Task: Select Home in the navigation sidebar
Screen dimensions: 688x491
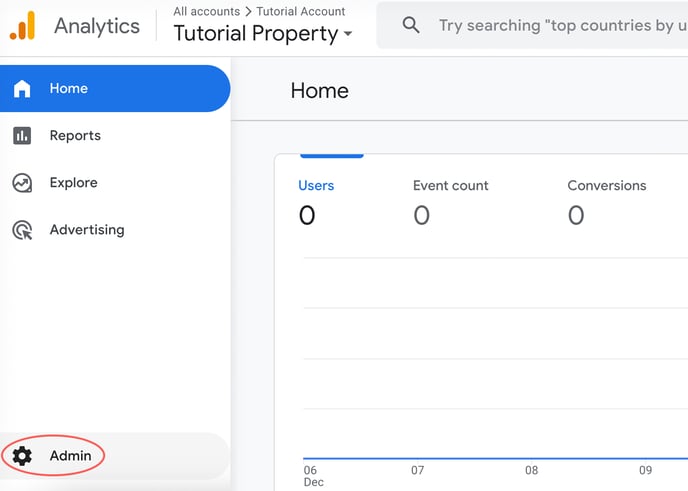Action: point(115,89)
